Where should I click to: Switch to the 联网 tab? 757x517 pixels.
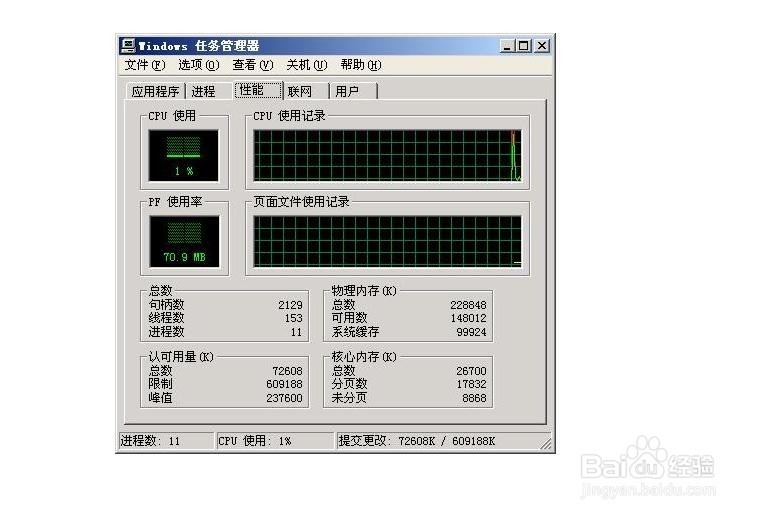pos(306,91)
